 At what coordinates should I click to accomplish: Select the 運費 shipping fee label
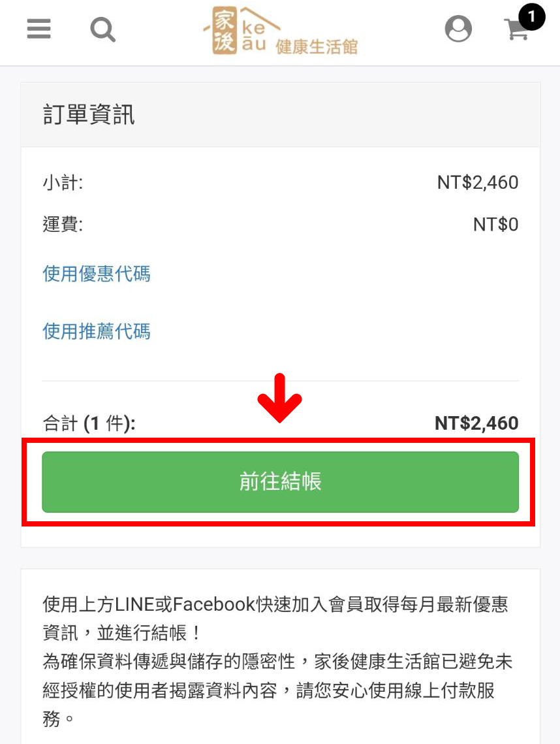click(x=63, y=225)
